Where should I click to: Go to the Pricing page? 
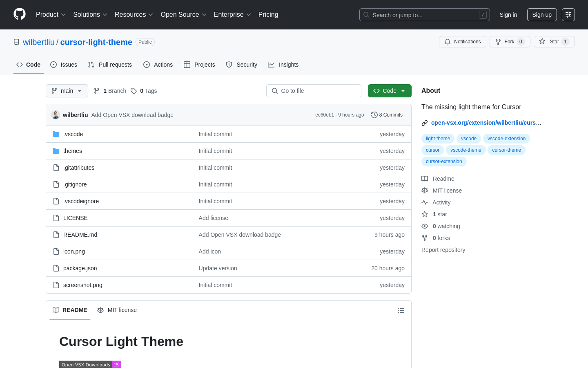coord(268,15)
